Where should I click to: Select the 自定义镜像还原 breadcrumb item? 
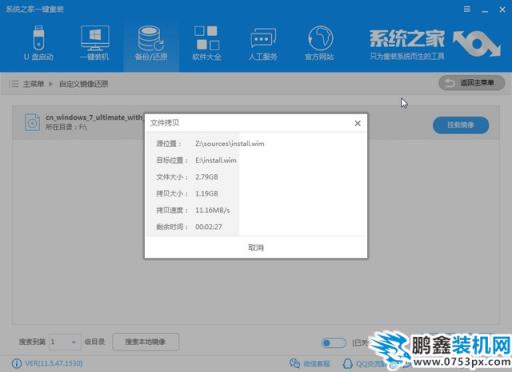point(84,84)
